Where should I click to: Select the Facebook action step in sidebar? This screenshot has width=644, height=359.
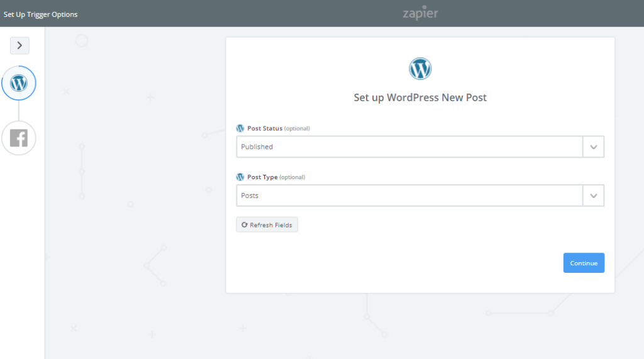[x=19, y=138]
